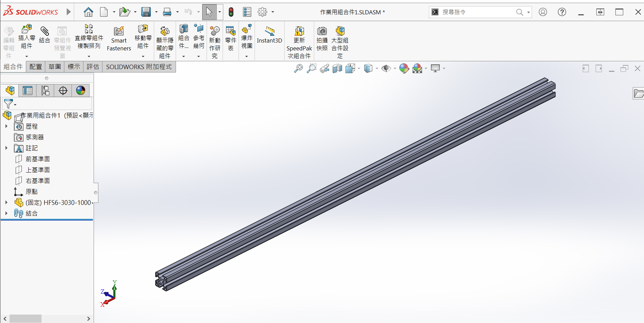This screenshot has height=323, width=644.
Task: Open the Save button dropdown arrow
Action: tap(157, 12)
